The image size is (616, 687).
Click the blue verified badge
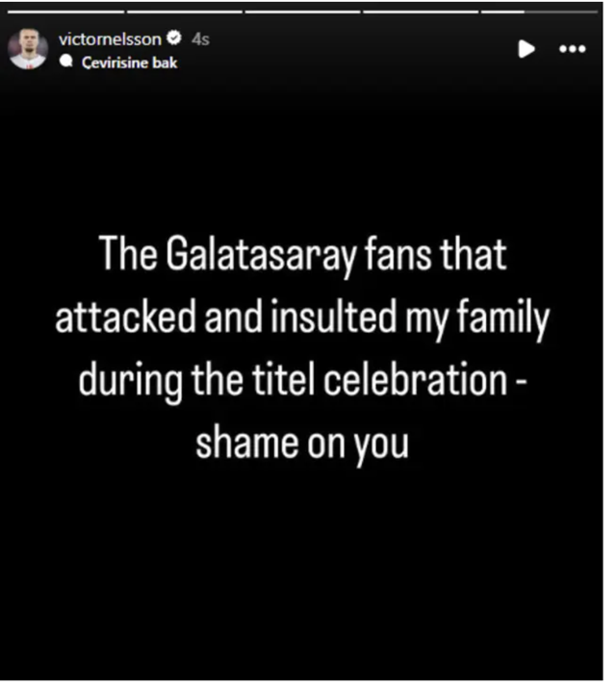tap(174, 38)
